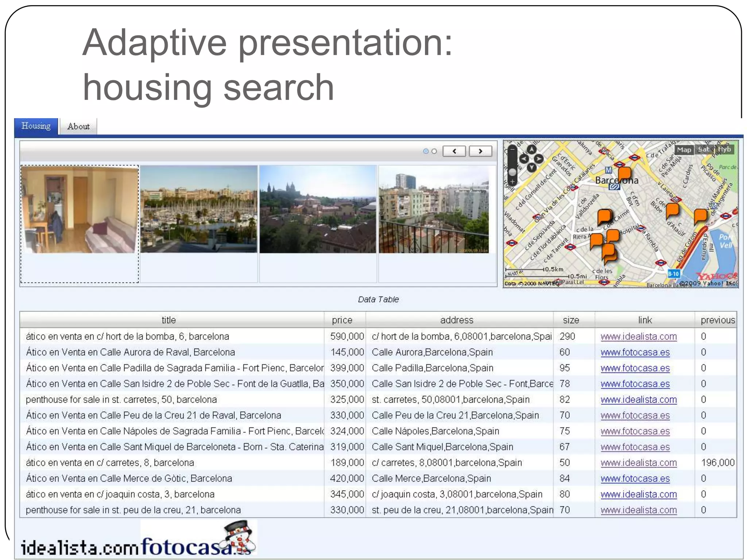
Task: Select 'Ático en Venta en Calle Merce de Gòtic, Barcelona'
Action: (x=378, y=478)
